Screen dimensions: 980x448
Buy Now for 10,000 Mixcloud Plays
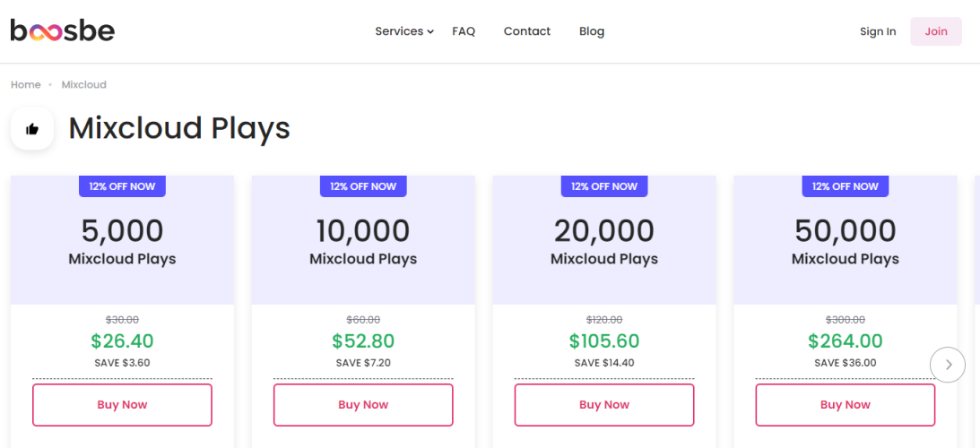[363, 405]
